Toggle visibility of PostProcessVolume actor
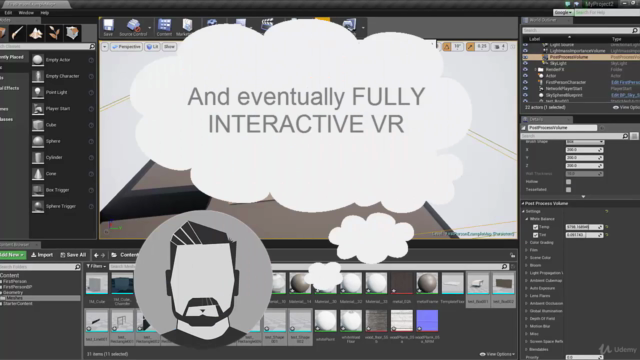The image size is (640, 360). pyautogui.click(x=525, y=57)
